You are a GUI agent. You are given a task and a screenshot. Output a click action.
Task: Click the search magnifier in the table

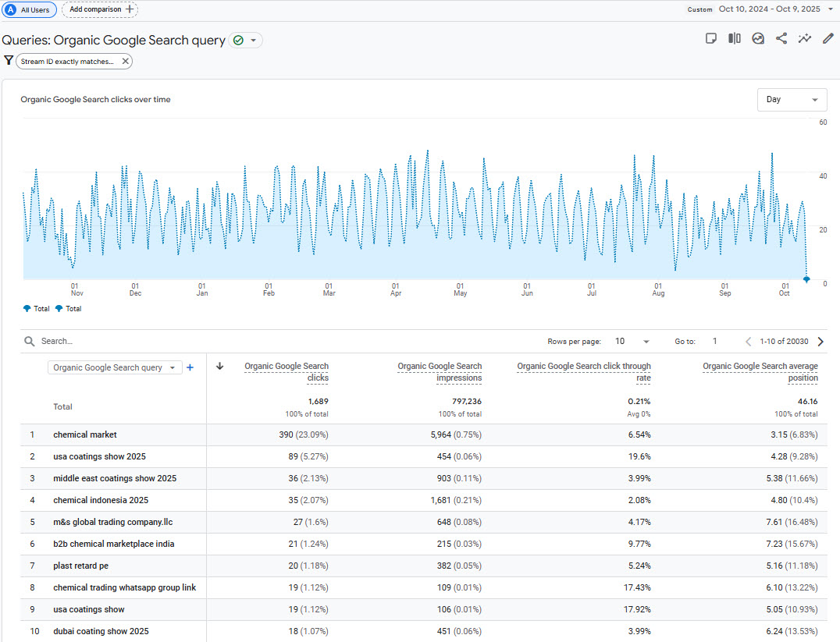[29, 341]
